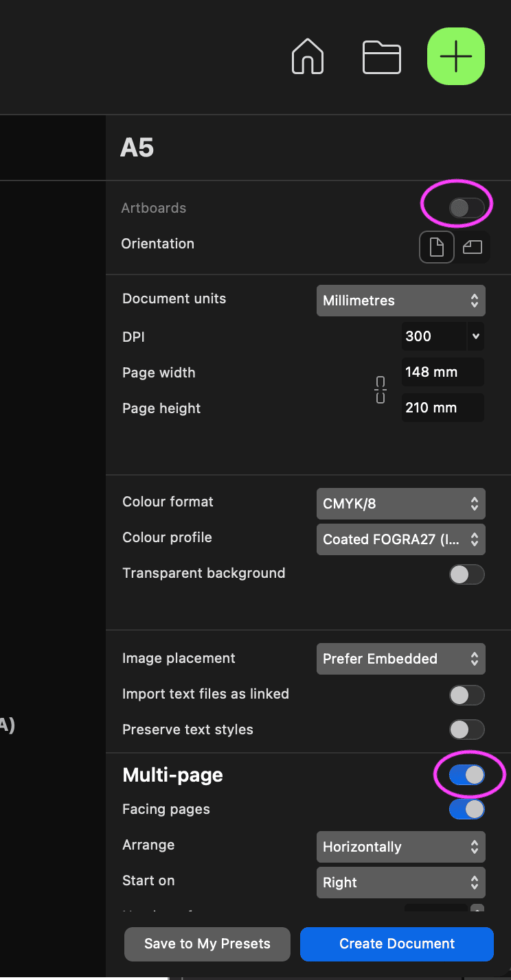Open Arrange Horizontally dropdown

(x=401, y=847)
